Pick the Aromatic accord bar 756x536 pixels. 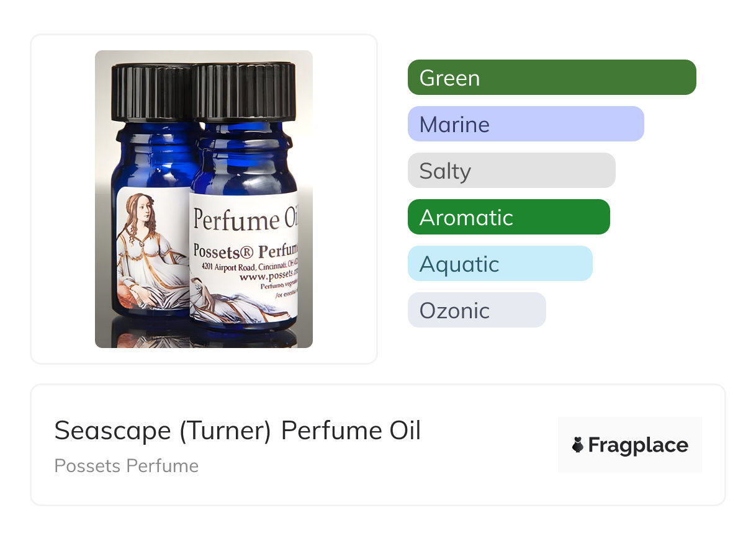click(509, 217)
